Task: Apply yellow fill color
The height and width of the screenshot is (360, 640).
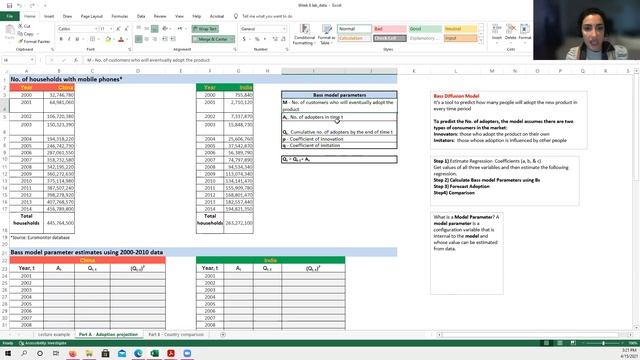Action: (108, 39)
